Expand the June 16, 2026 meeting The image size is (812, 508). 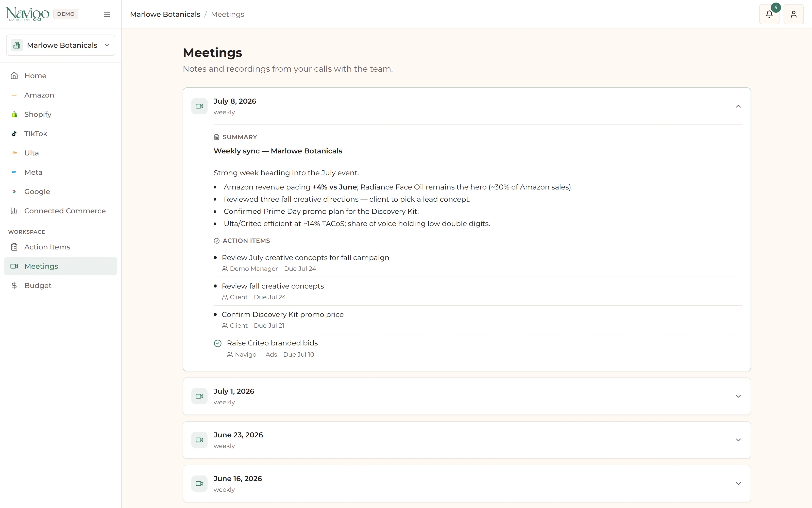coord(738,483)
